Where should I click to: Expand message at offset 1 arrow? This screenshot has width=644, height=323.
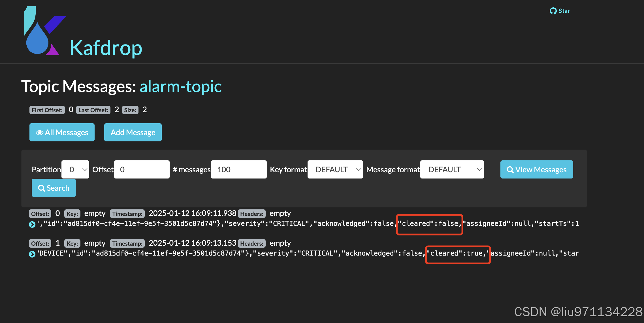[32, 254]
